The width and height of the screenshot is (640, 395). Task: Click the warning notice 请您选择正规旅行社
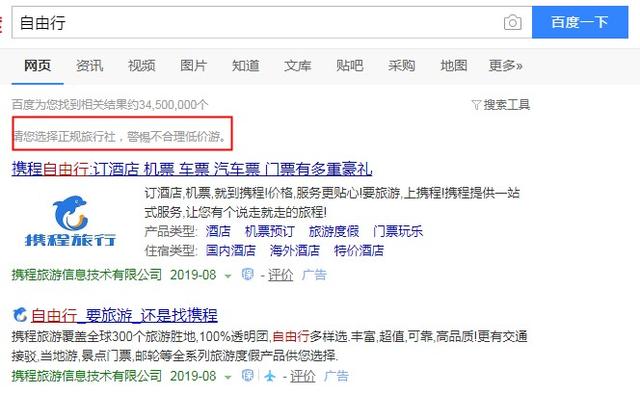pos(120,136)
